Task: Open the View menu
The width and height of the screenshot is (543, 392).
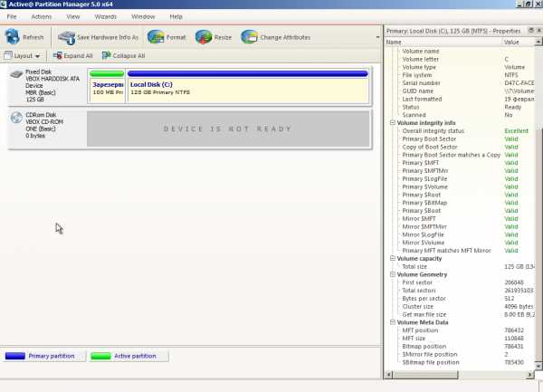Action: point(72,16)
